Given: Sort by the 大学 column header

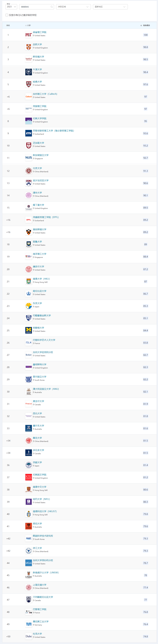Looking at the screenshot, I should tap(28, 25).
